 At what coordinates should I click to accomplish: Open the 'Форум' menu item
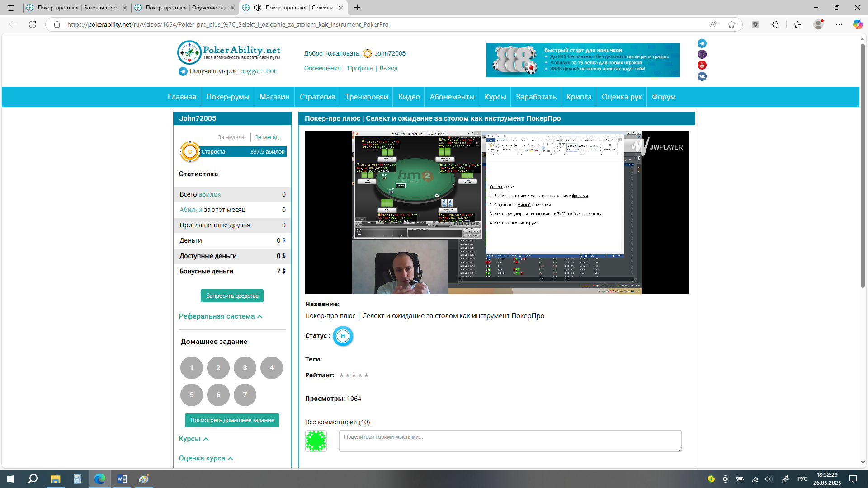663,97
